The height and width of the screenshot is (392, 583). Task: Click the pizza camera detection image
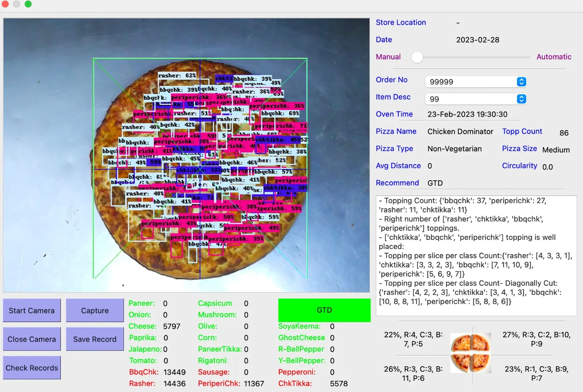(186, 155)
